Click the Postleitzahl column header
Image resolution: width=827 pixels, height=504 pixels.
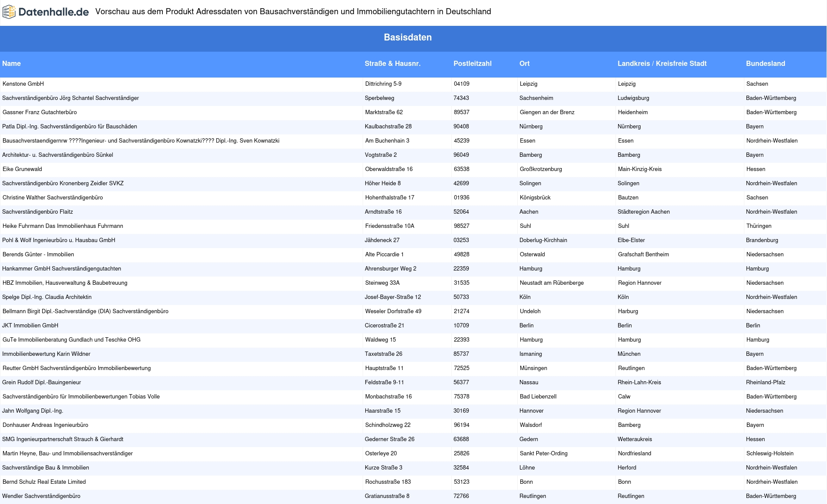[473, 63]
